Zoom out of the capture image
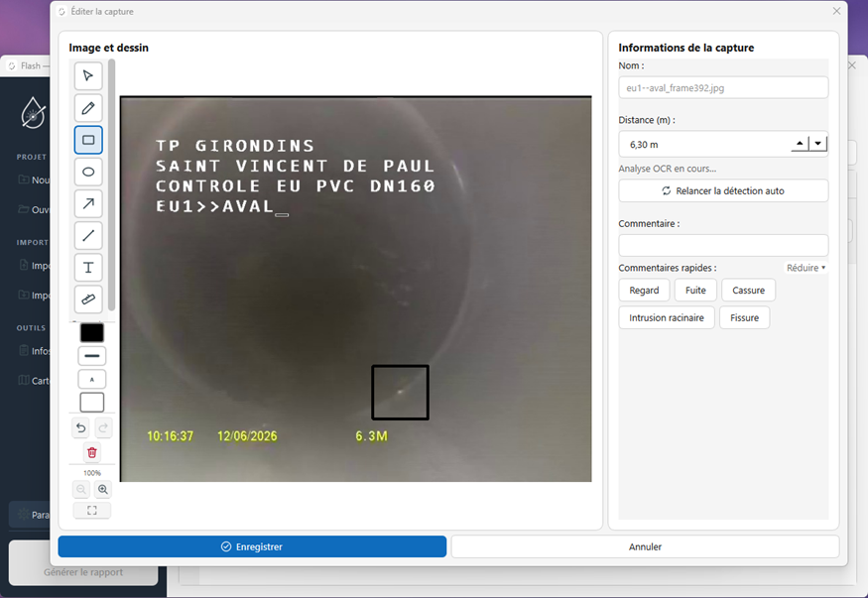This screenshot has height=598, width=868. 80,489
